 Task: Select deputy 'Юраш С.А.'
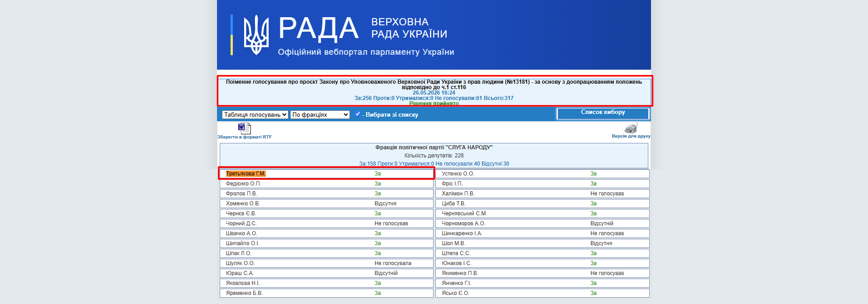tap(240, 273)
